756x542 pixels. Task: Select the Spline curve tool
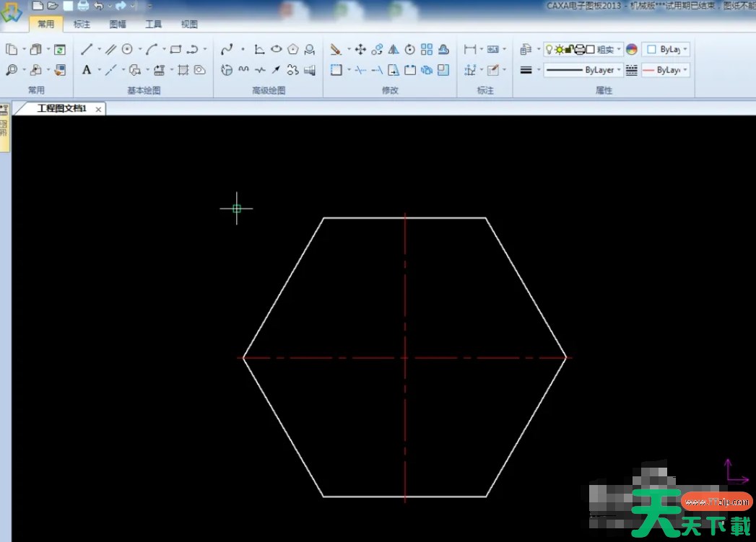[227, 49]
